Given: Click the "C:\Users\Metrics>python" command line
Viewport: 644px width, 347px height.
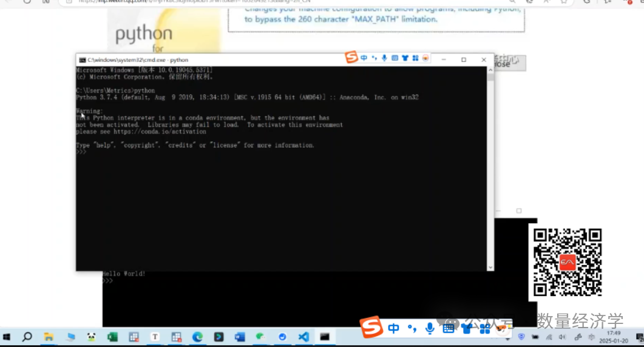Looking at the screenshot, I should pyautogui.click(x=115, y=90).
